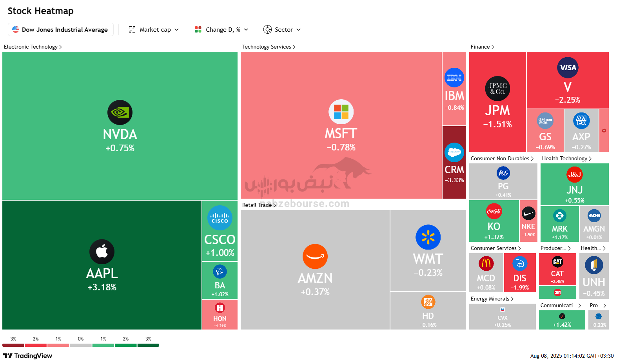Click the McDonald's MCD logo icon

(x=486, y=263)
